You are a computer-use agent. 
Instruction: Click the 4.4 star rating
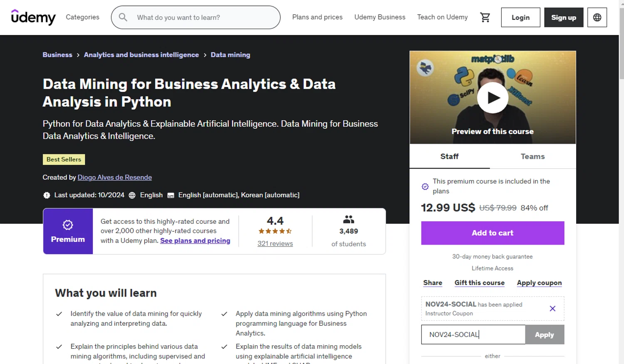click(275, 231)
